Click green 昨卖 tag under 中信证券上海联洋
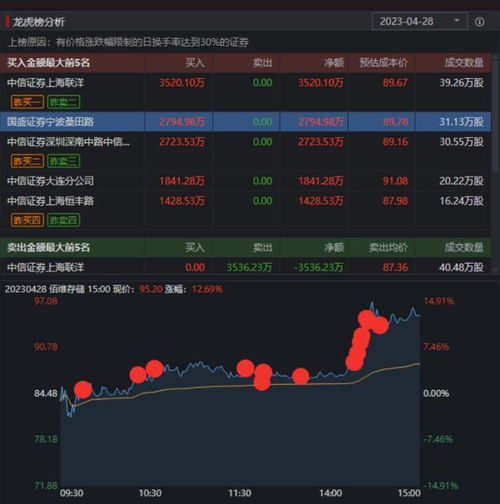 coord(63,102)
